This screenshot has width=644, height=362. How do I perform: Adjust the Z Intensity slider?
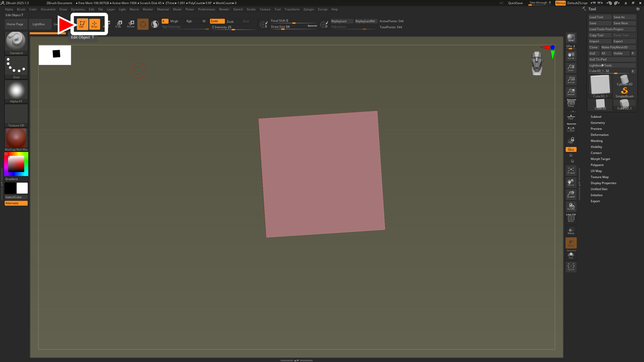(x=233, y=27)
